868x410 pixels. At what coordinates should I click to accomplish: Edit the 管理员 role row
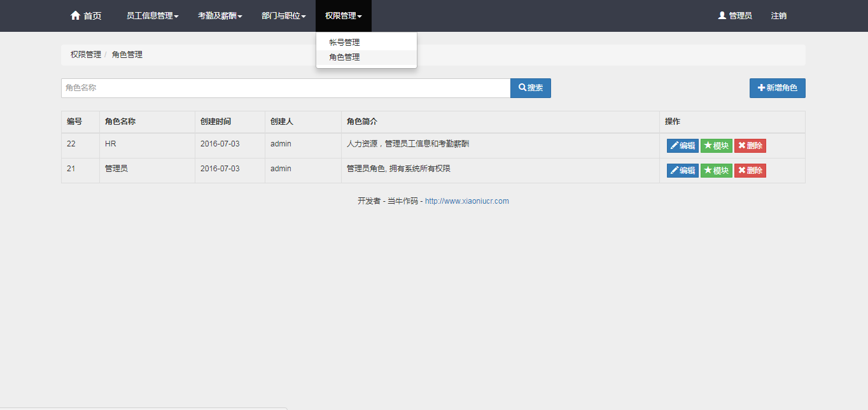tap(682, 171)
